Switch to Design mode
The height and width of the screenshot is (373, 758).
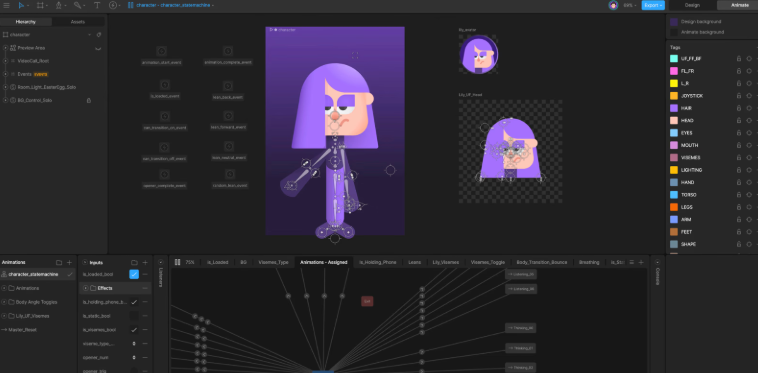pyautogui.click(x=692, y=5)
